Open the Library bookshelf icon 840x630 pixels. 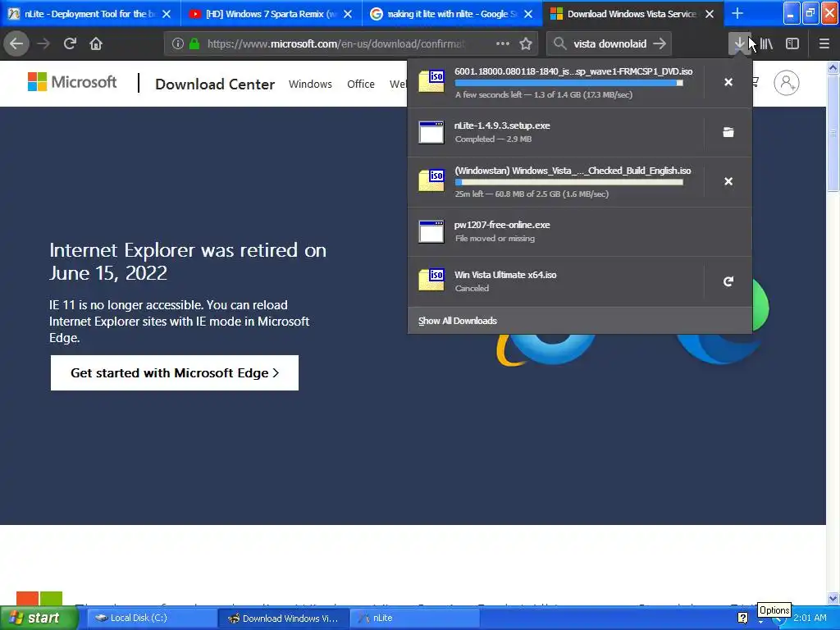766,44
